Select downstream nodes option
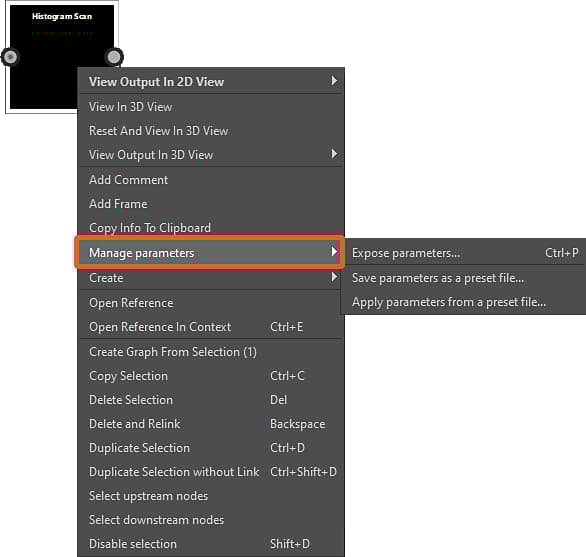The height and width of the screenshot is (557, 586). (x=211, y=520)
